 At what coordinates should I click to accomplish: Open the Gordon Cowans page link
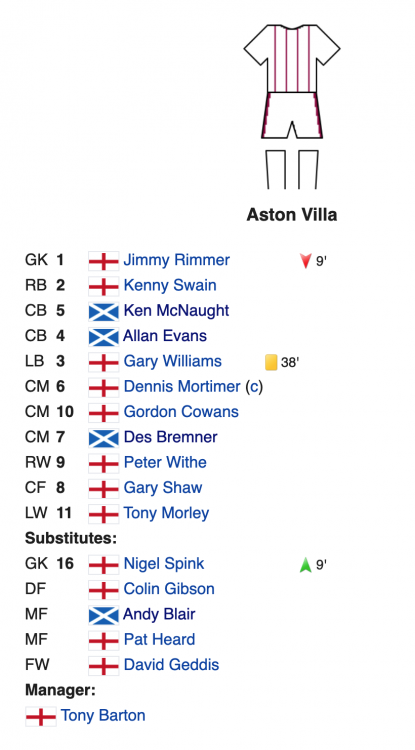click(x=181, y=412)
